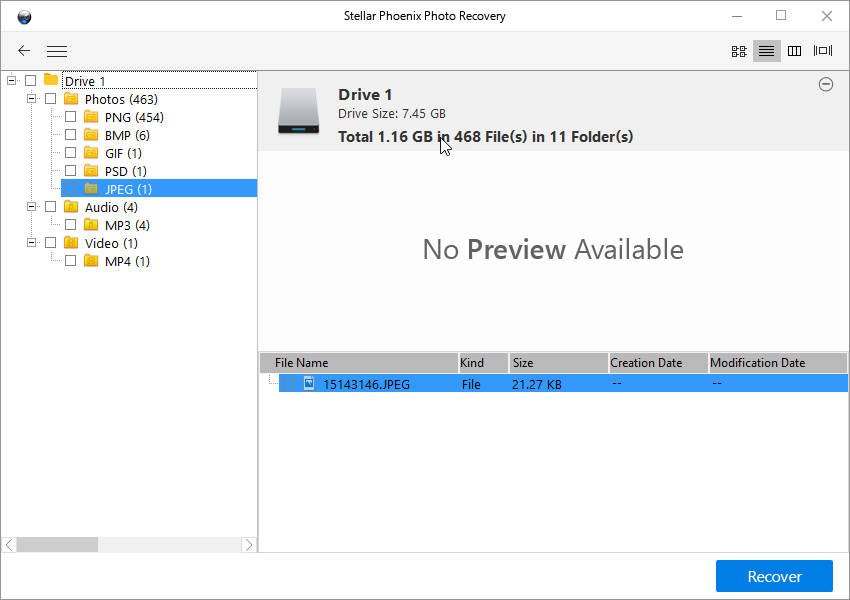Maximize the Stellar Phoenix window
The image size is (850, 600).
pyautogui.click(x=781, y=15)
